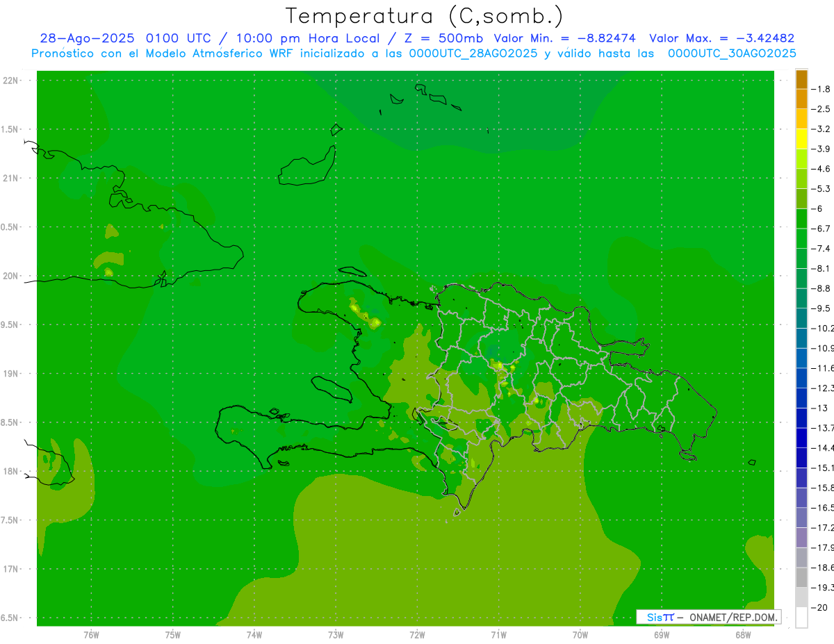Click the "0000UTC_30AGO2025" valid-until time
This screenshot has height=644, width=834.
click(732, 53)
